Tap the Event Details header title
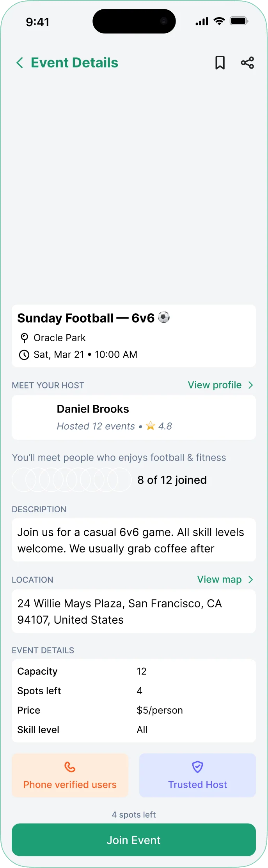The width and height of the screenshot is (268, 868). pos(74,62)
